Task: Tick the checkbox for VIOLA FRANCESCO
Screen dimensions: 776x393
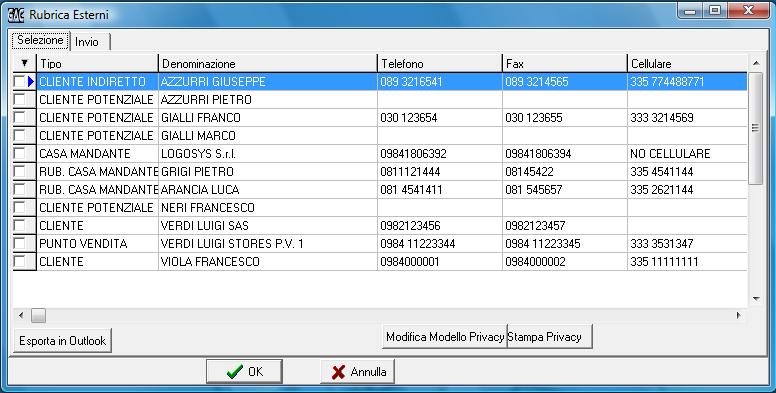Action: point(19,261)
